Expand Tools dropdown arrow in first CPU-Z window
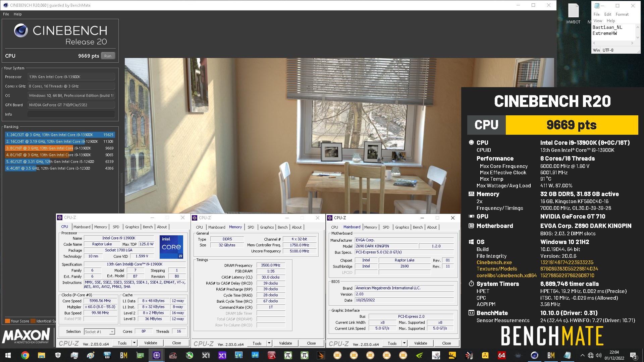Viewport: 644px width, 362px height. (134, 343)
